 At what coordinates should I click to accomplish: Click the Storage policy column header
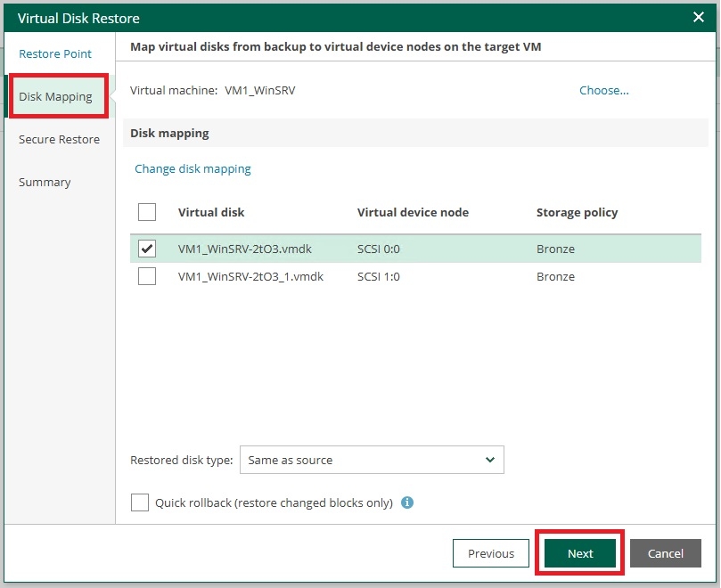[578, 212]
